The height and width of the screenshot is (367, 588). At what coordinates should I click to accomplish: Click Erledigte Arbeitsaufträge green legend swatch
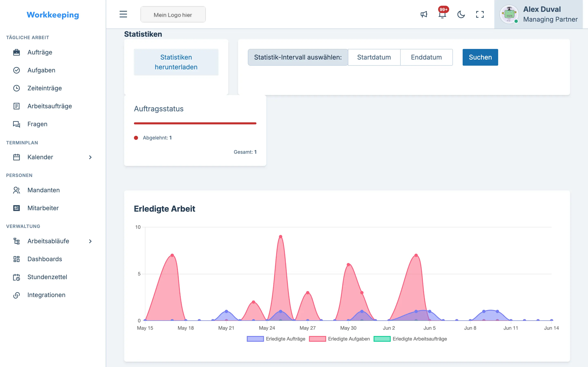point(382,339)
